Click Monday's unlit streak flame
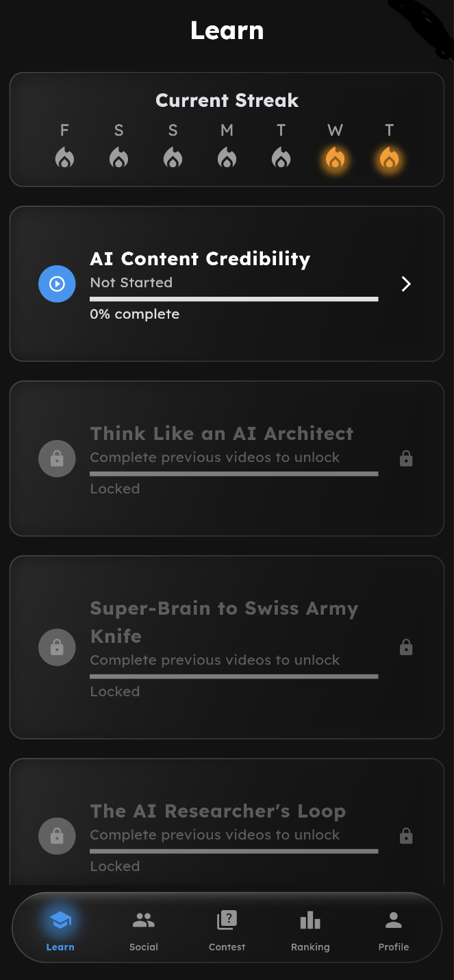Viewport: 454px width, 980px height. [x=227, y=158]
